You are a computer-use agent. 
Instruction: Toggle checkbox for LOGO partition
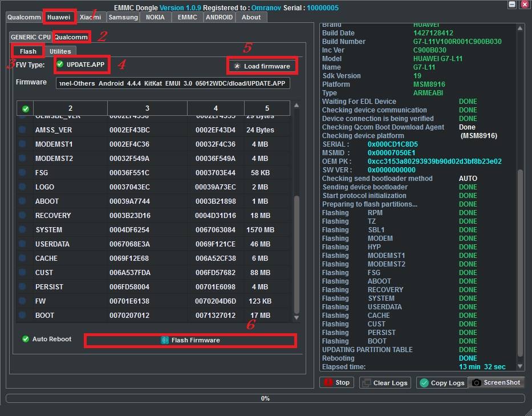click(x=22, y=187)
